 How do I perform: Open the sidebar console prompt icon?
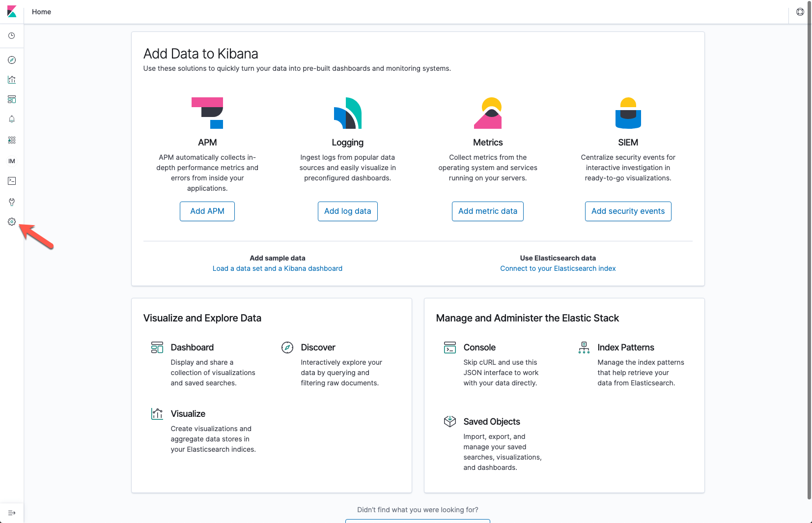coord(12,181)
